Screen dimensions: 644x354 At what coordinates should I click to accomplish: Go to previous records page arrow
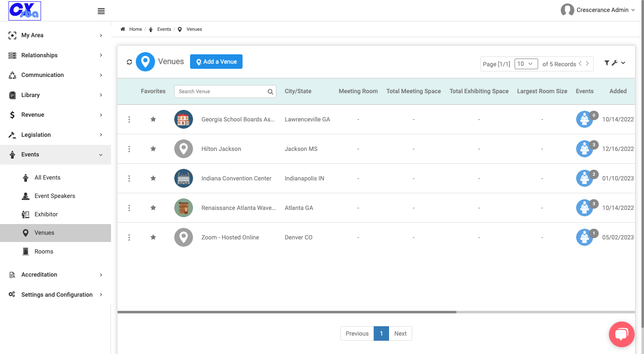coord(580,64)
